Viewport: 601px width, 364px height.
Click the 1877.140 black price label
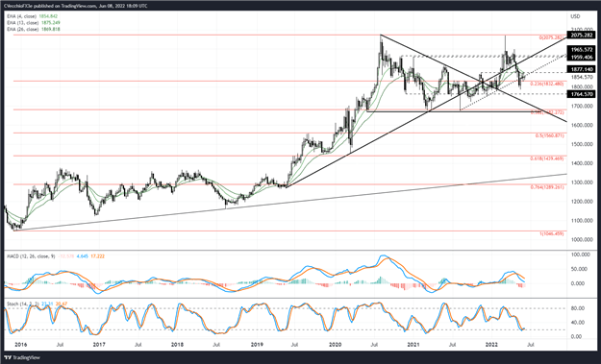coord(582,69)
